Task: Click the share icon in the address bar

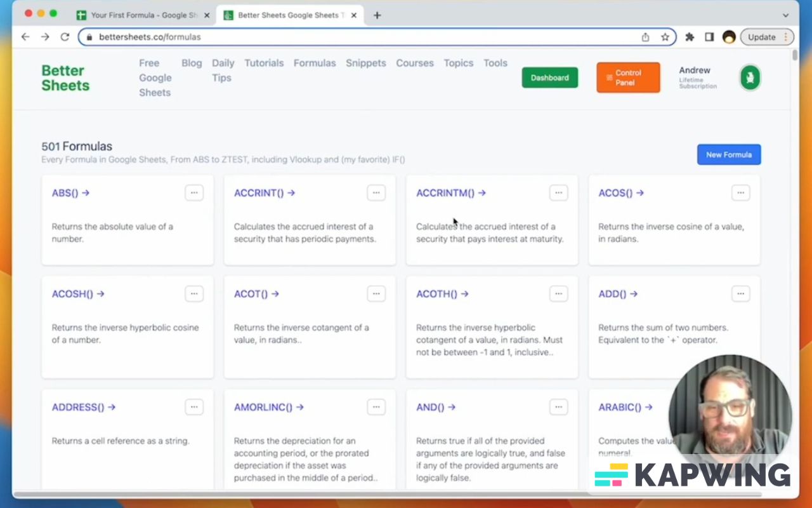Action: [x=645, y=37]
